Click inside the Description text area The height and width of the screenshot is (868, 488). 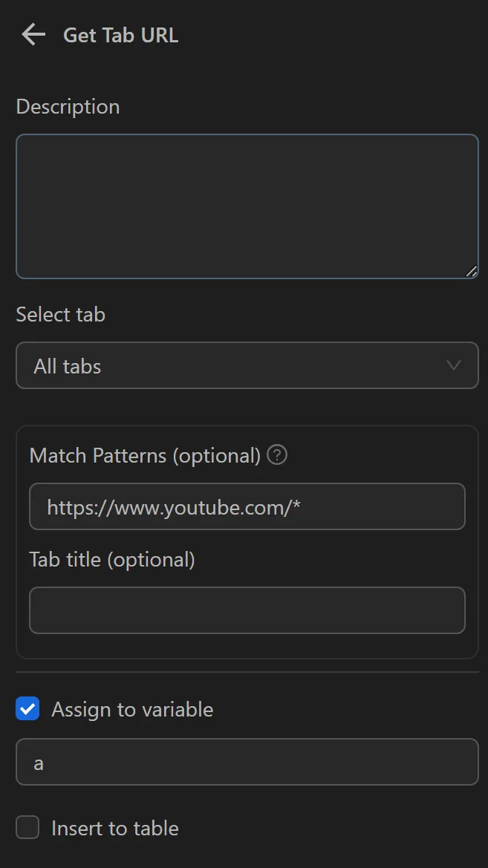click(247, 206)
